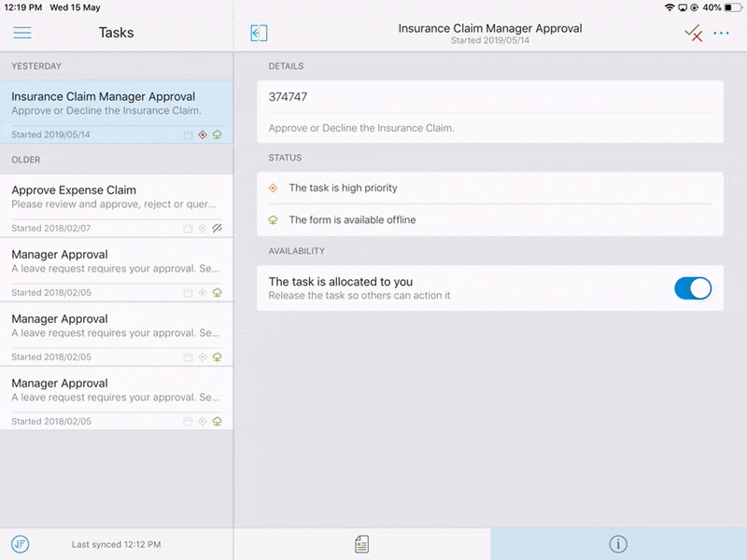Release task using allocation toggle
This screenshot has width=747, height=560.
[x=693, y=288]
